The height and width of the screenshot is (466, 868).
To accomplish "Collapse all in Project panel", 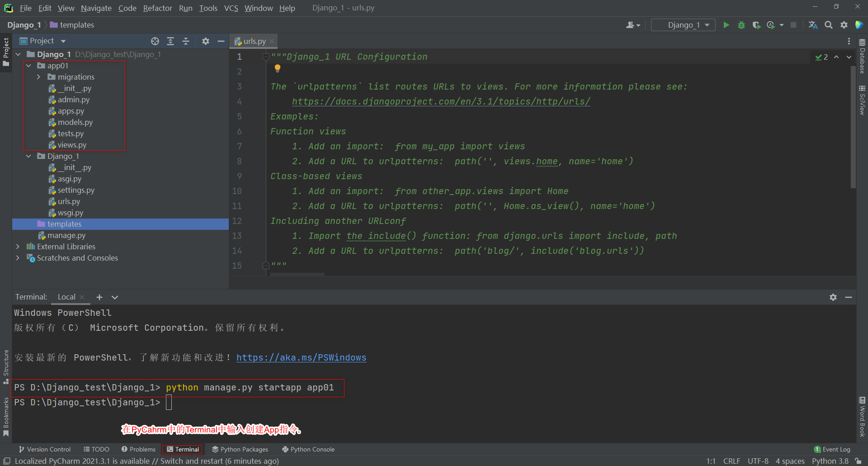I will tap(186, 41).
